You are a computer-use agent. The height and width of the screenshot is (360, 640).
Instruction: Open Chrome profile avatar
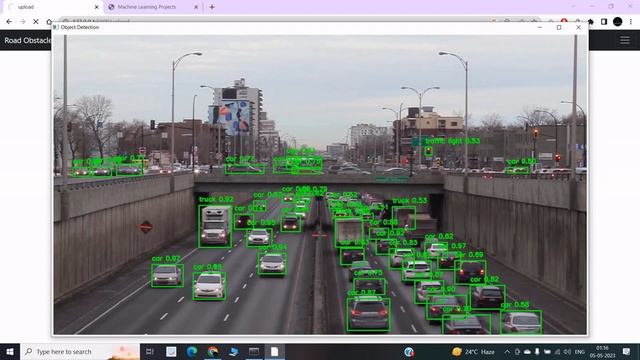tap(618, 22)
